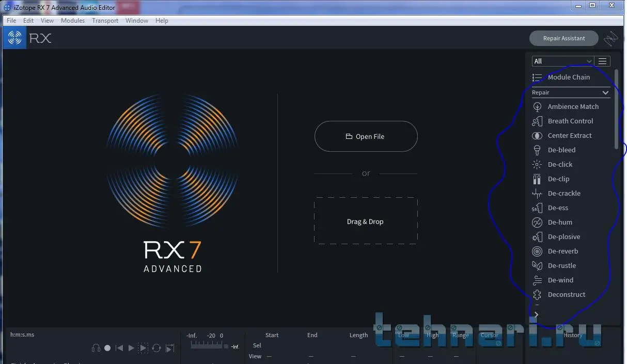Click the Sel row label

coord(257,345)
